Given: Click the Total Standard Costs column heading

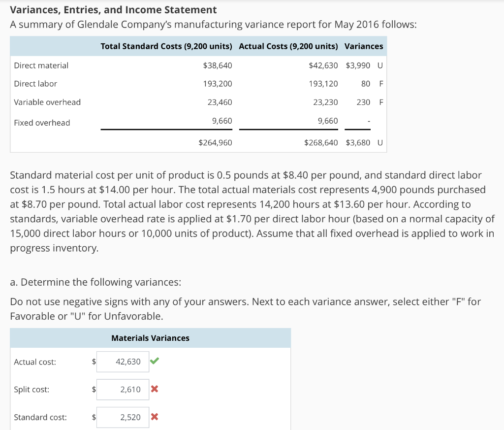Looking at the screenshot, I should point(166,46).
